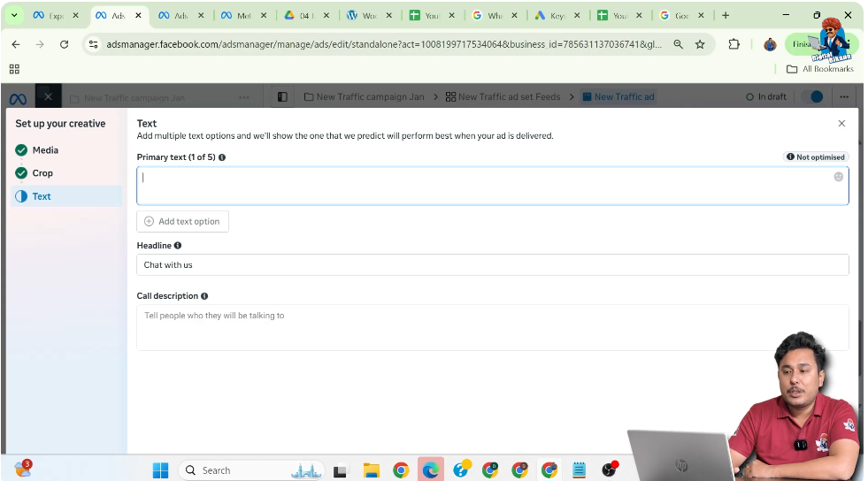Open the browser Extensions puzzle icon
This screenshot has width=868, height=481.
click(734, 44)
